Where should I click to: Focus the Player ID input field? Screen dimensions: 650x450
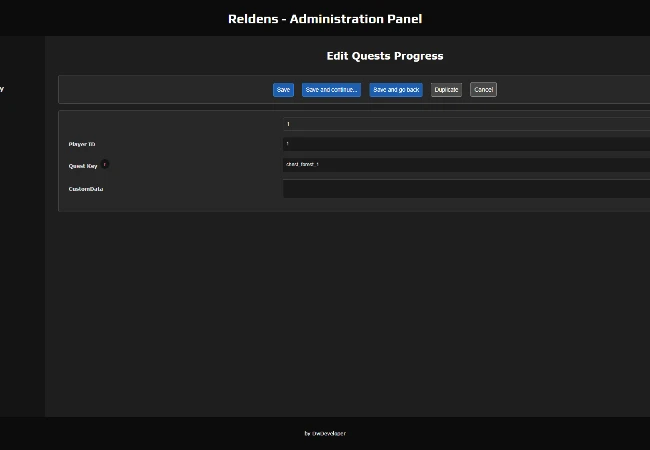(x=466, y=144)
